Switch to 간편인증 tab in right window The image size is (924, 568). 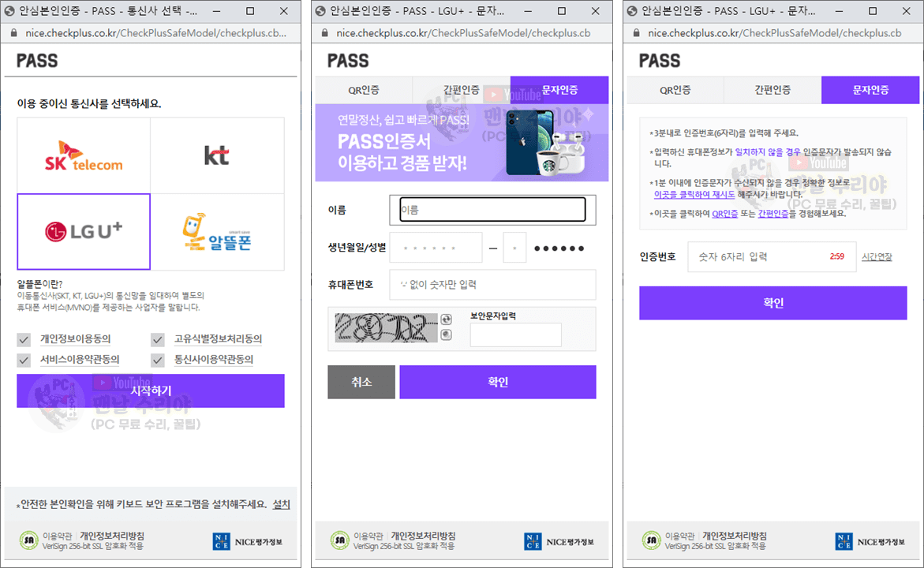tap(772, 90)
